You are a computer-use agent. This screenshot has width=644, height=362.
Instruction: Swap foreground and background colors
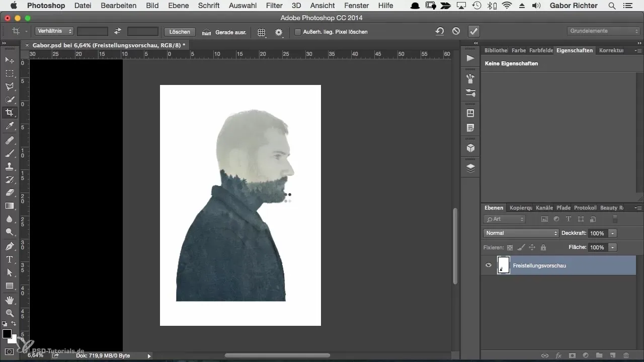pyautogui.click(x=14, y=323)
